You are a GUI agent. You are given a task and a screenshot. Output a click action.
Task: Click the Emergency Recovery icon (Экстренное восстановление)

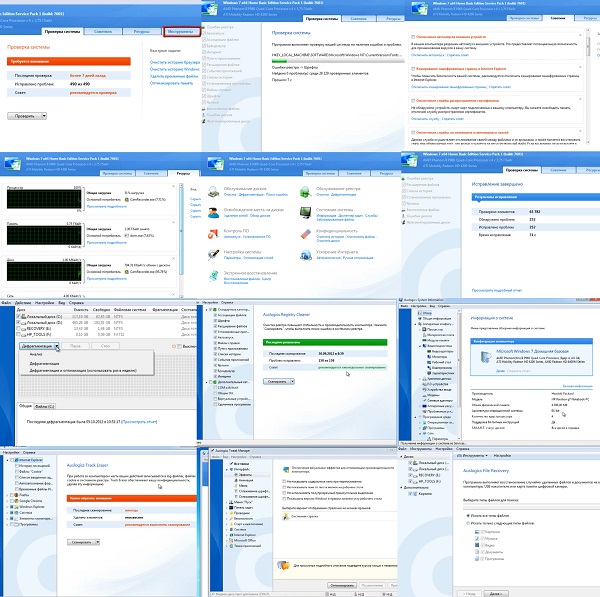(x=213, y=276)
